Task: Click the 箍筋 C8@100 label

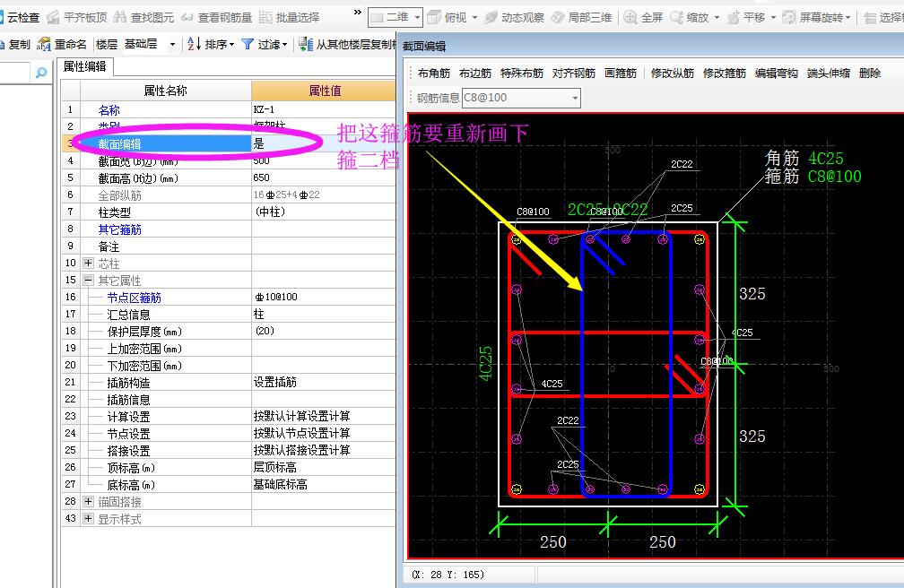Action: (x=813, y=177)
